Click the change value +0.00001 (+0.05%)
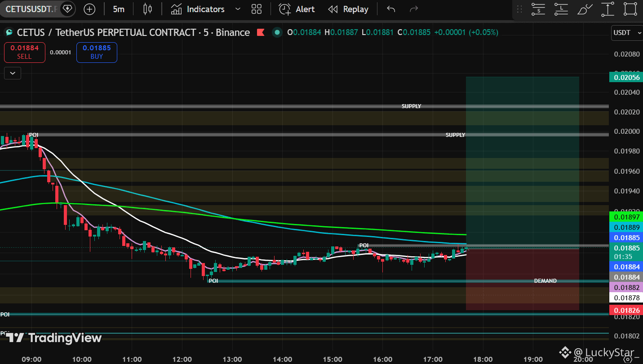The image size is (643, 364). click(x=466, y=32)
